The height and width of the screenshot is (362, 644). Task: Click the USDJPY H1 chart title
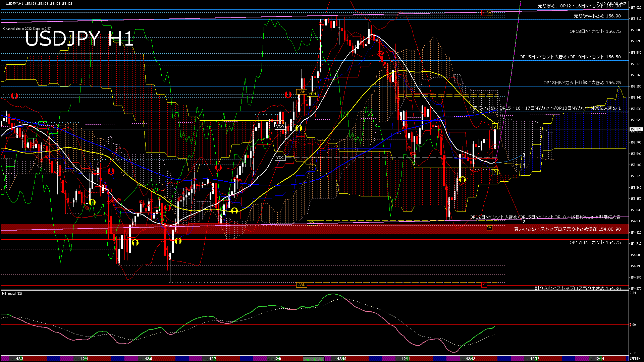[79, 39]
